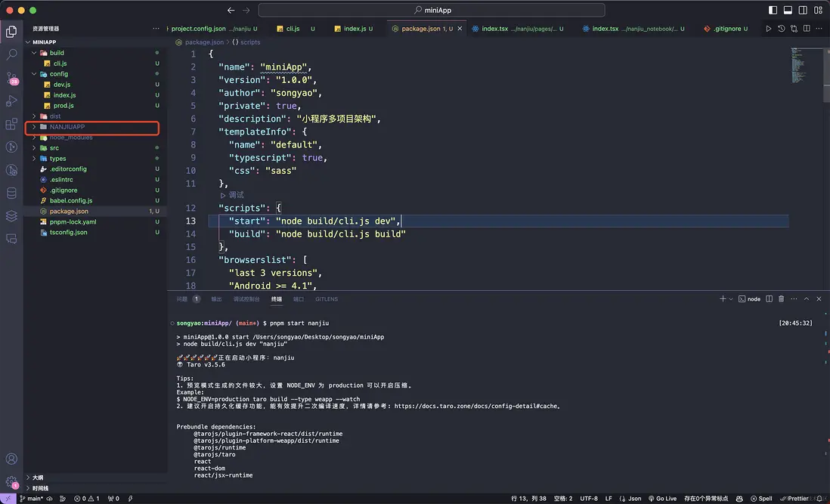Open the Extensions view
The width and height of the screenshot is (830, 504).
[11, 124]
